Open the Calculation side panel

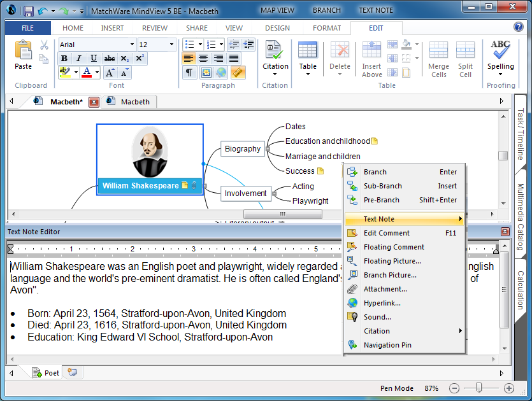point(521,290)
